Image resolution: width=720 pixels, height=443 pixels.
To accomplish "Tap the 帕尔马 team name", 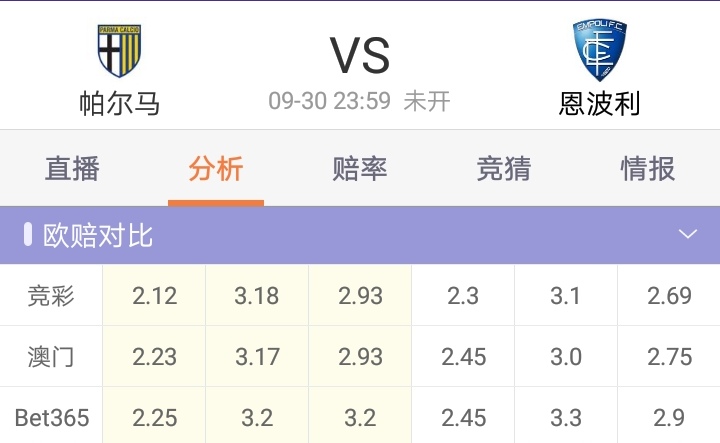I will [119, 103].
